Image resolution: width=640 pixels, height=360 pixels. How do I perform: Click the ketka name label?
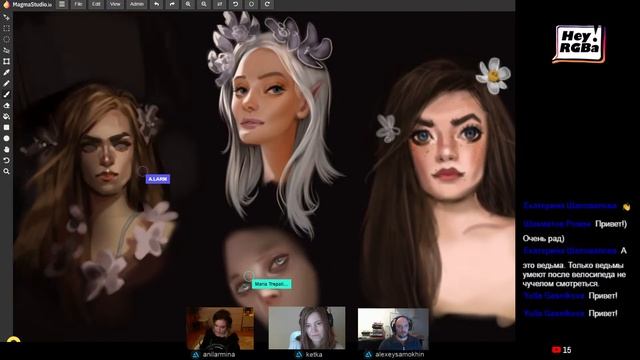pyautogui.click(x=314, y=354)
